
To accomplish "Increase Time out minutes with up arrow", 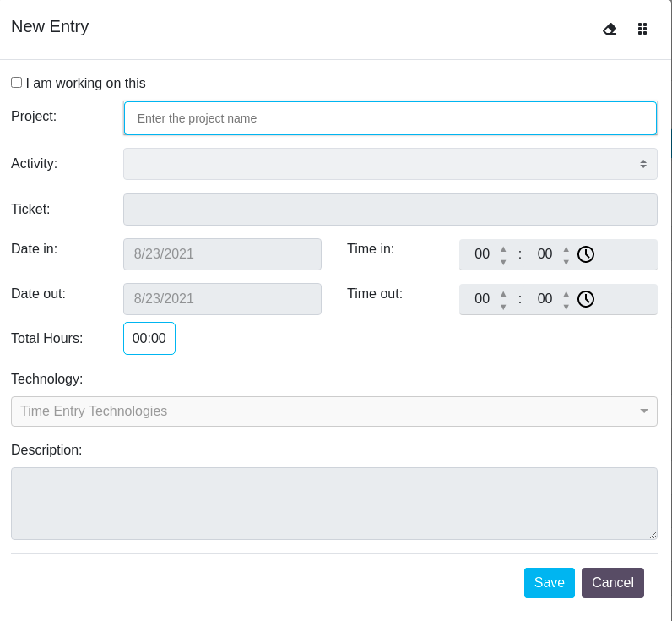I will pyautogui.click(x=566, y=294).
